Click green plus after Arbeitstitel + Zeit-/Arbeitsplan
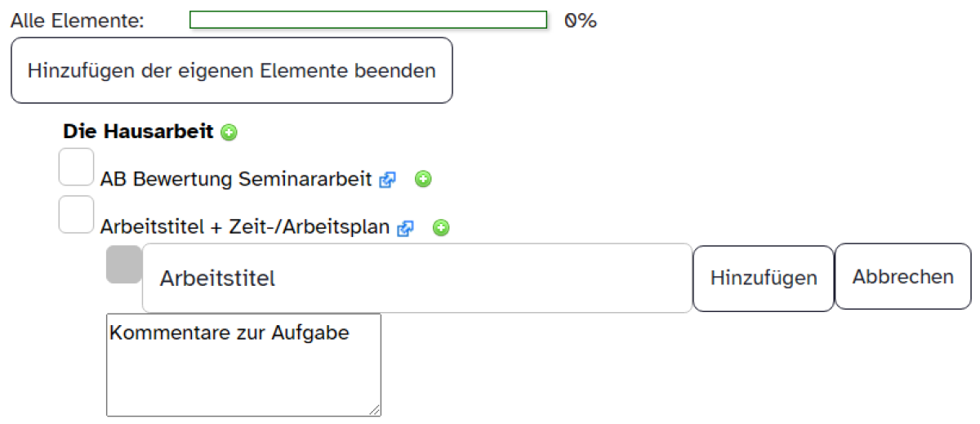This screenshot has height=424, width=980. 441,228
